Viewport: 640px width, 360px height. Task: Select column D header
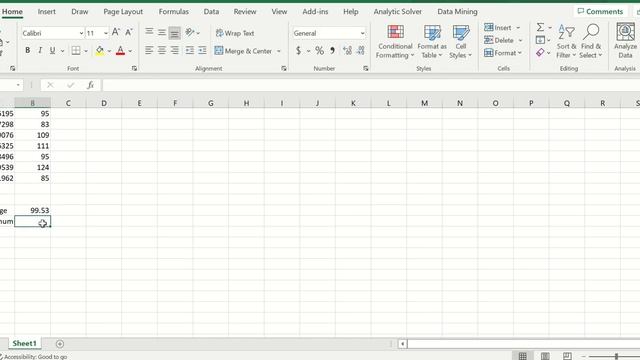click(104, 103)
